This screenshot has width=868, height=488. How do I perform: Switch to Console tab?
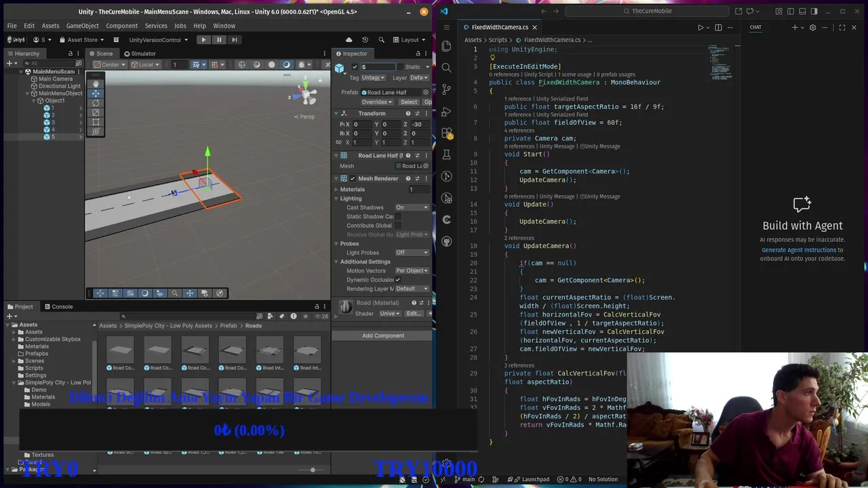pos(58,306)
